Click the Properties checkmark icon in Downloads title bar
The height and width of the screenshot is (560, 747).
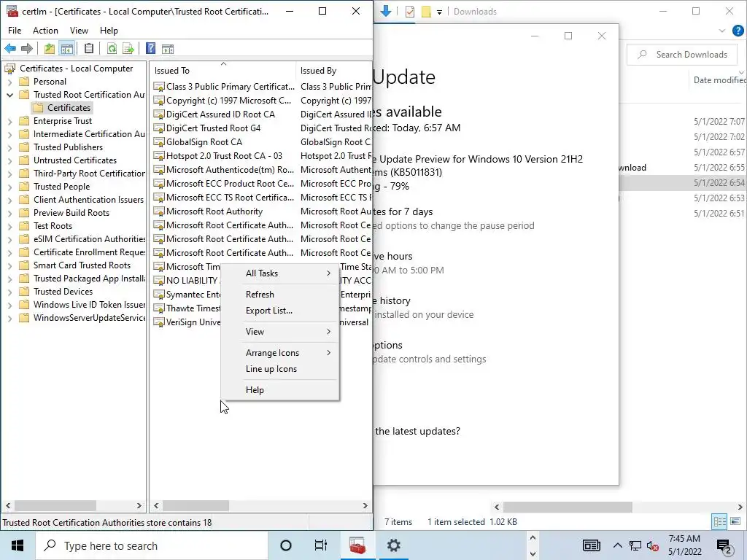[410, 12]
